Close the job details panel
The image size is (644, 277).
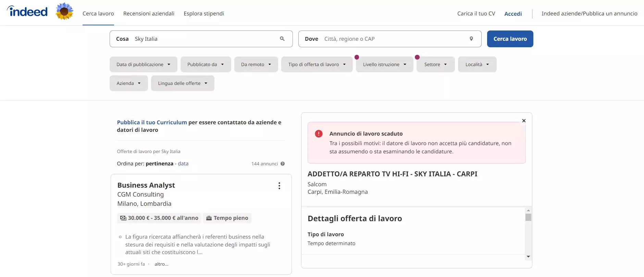click(524, 121)
